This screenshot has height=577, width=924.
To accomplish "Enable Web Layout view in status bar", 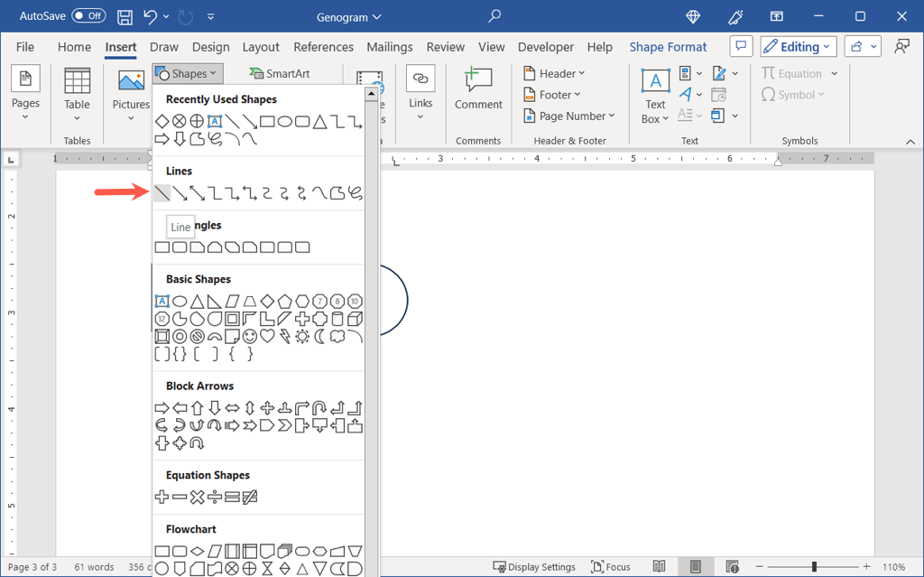I will (x=730, y=567).
